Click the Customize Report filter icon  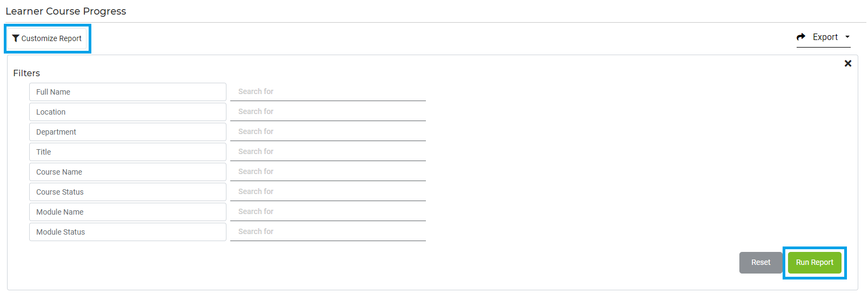click(x=16, y=38)
